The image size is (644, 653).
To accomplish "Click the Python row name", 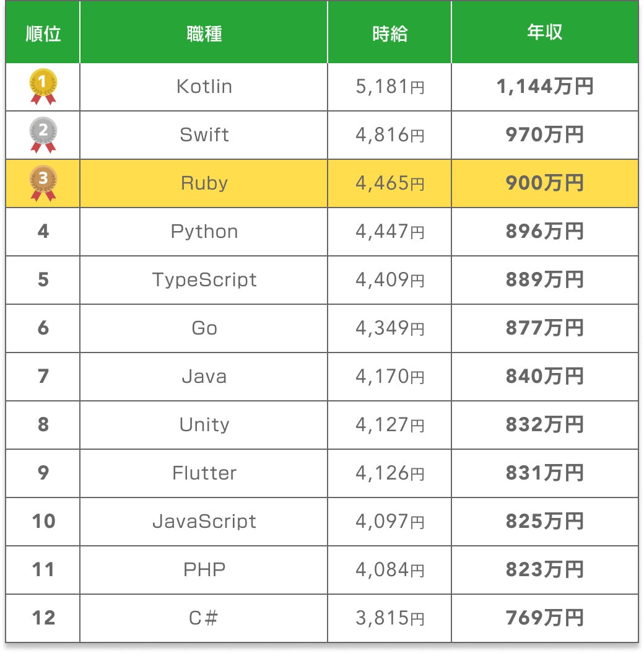I will 204,231.
